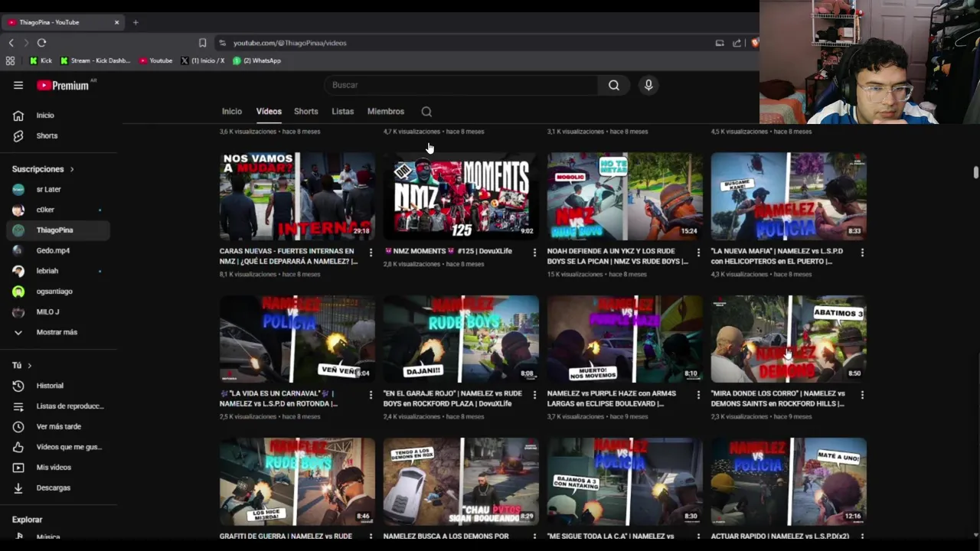The width and height of the screenshot is (980, 551).
Task: Open the Inicio / X bookmark
Action: click(203, 60)
